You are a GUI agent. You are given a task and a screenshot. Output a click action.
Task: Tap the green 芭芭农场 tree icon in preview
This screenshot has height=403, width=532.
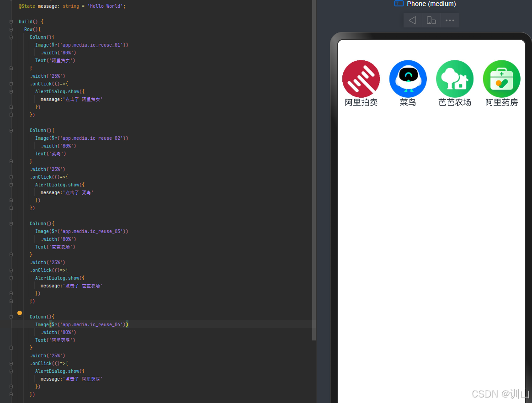[x=455, y=79]
